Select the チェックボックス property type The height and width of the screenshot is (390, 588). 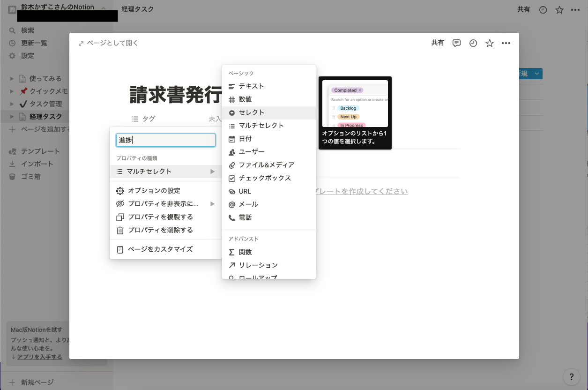[269, 178]
